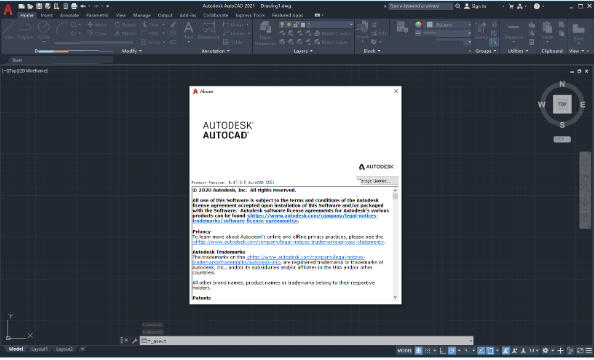This screenshot has width=594, height=360.
Task: Click the Match Properties icon
Action: tap(402, 27)
